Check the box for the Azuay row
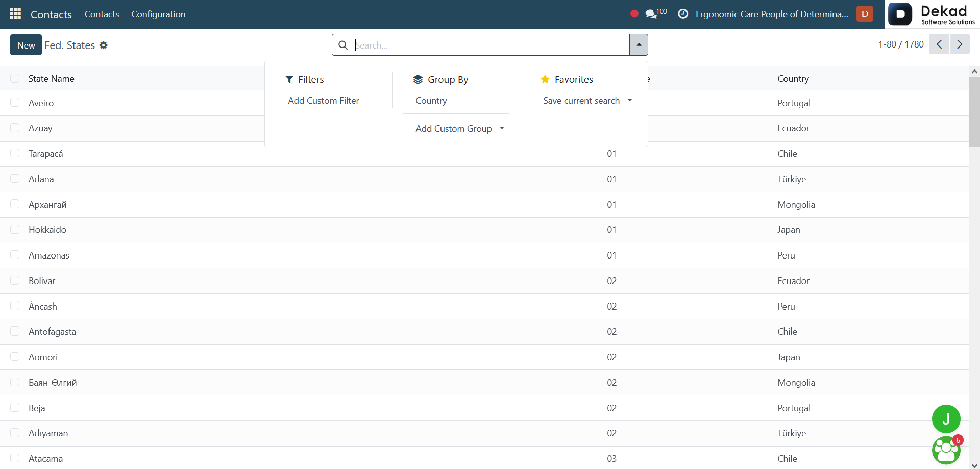 click(x=15, y=128)
